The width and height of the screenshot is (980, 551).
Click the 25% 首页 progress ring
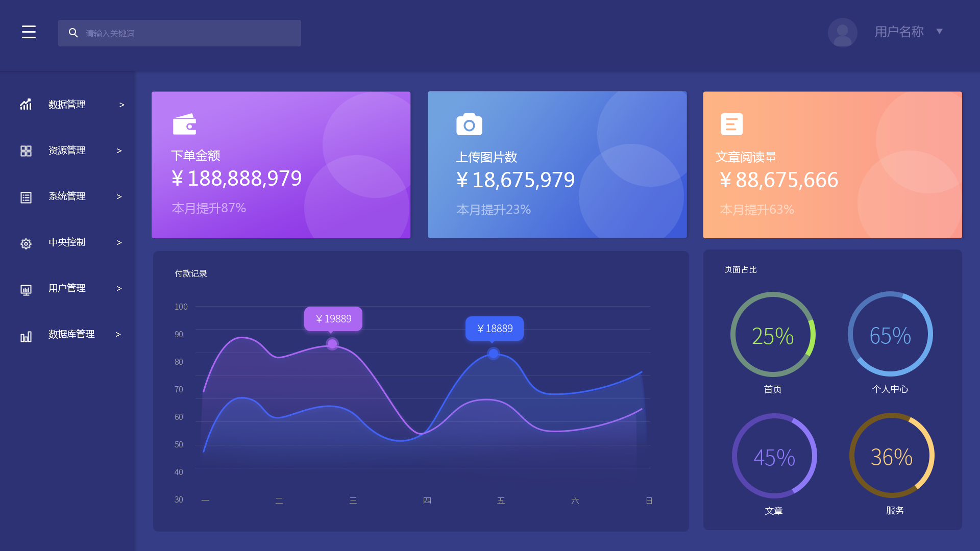click(x=772, y=335)
